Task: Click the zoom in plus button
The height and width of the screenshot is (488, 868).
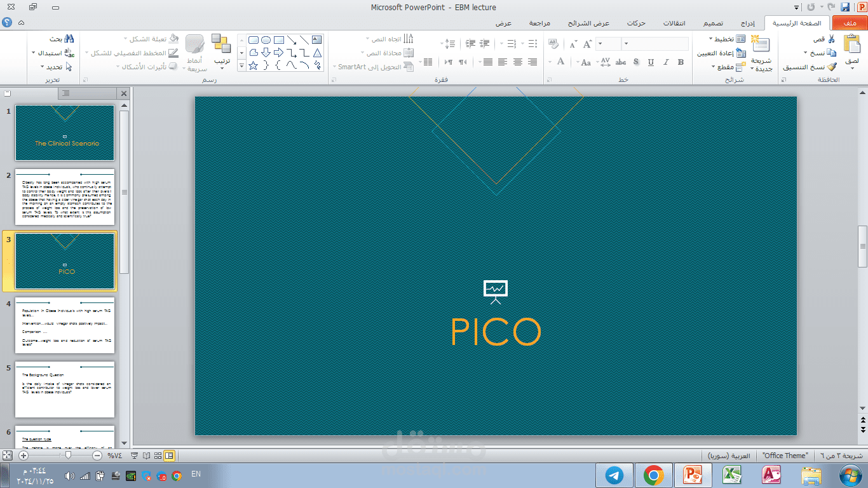Action: tap(24, 456)
